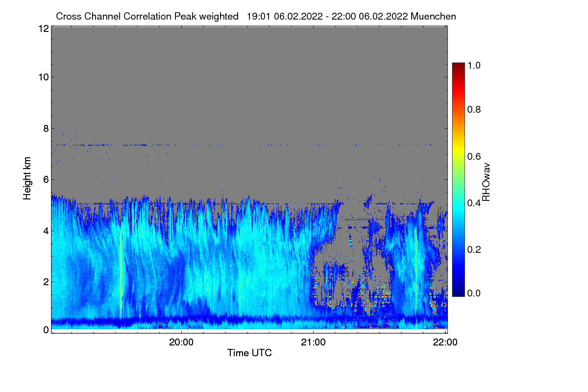Click the '8' height axis tick label
The image size is (588, 392).
click(45, 128)
